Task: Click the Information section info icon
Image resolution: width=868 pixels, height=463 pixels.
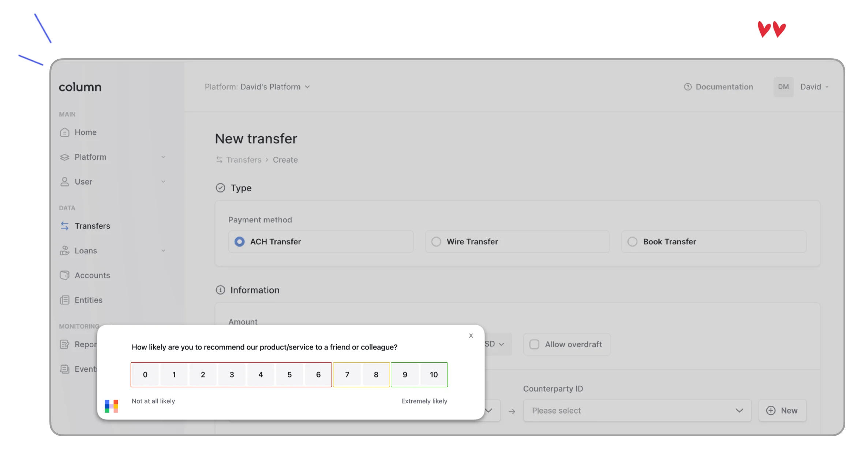Action: coord(220,290)
